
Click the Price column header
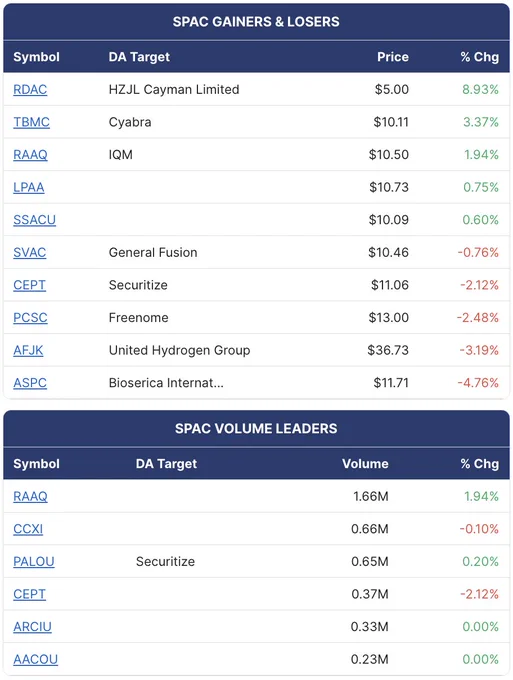point(393,57)
